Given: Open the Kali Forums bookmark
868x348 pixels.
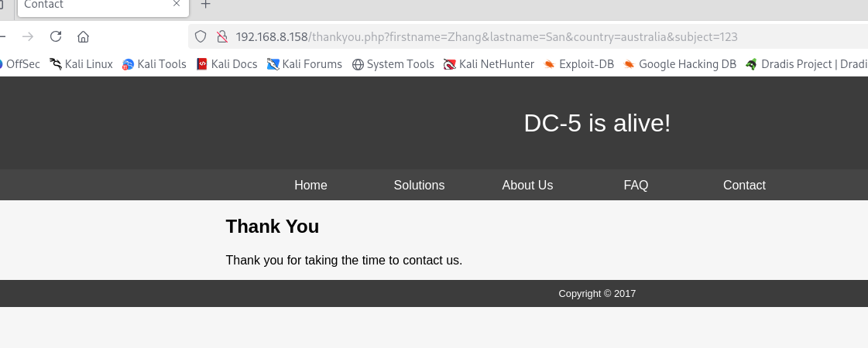Looking at the screenshot, I should 304,64.
